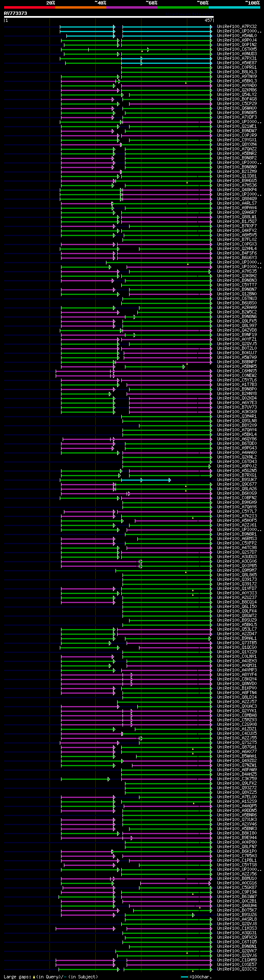This screenshot has width=264, height=980.
Task: Open hit UniRef100_A7ELU0
Action: coord(237,797)
